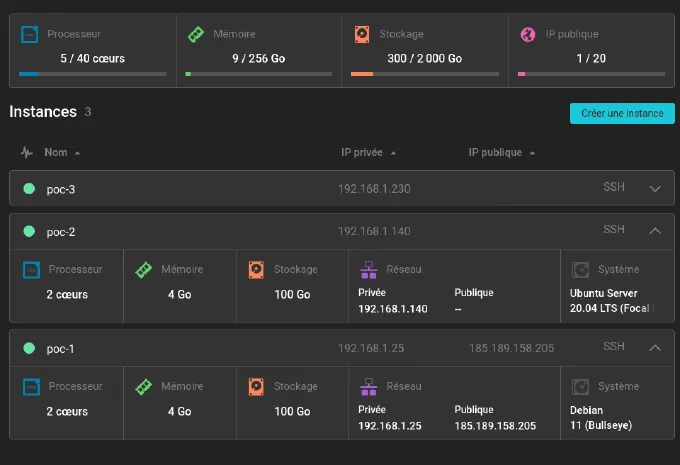This screenshot has height=465, width=680.
Task: Click 'Ubuntu Server' system text in poc-2
Action: point(604,293)
